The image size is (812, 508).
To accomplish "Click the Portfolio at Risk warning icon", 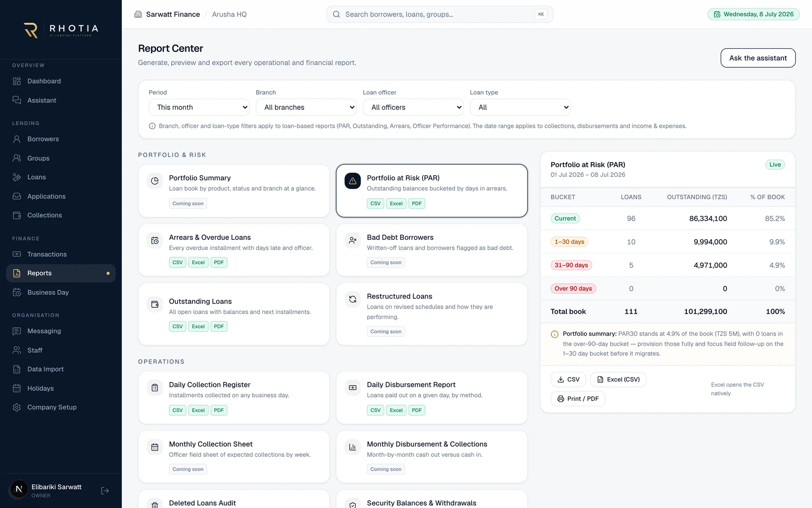I will [353, 181].
